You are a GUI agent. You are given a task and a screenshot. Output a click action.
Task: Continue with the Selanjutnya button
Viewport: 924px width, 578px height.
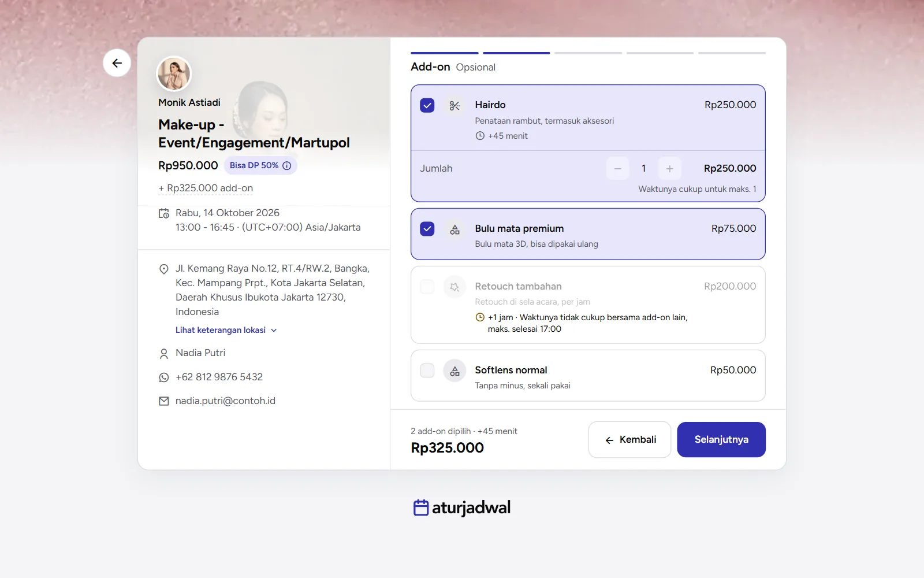click(x=721, y=440)
